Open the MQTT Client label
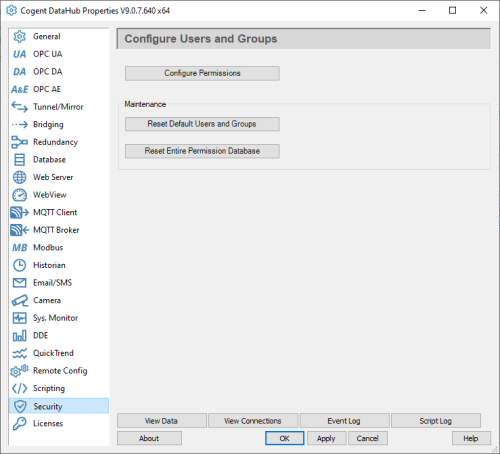The image size is (500, 454). pyautogui.click(x=55, y=212)
